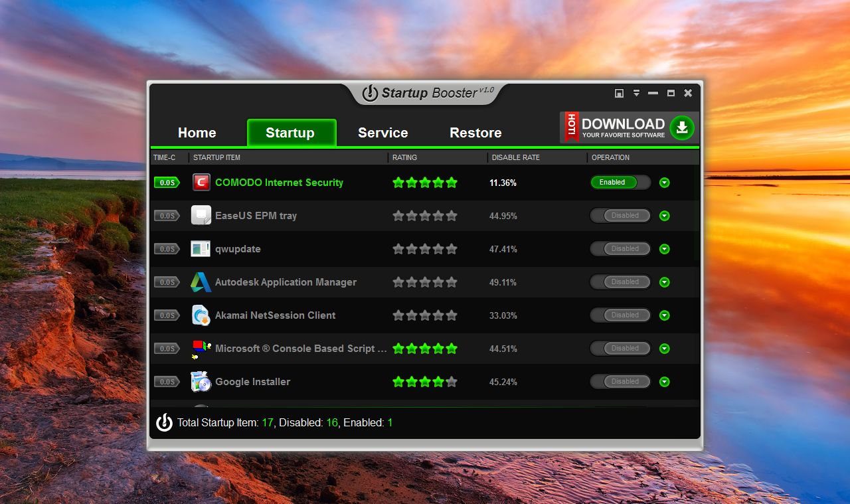Enable Autodesk Application Manager toggle
Viewport: 850px width, 504px height.
620,282
